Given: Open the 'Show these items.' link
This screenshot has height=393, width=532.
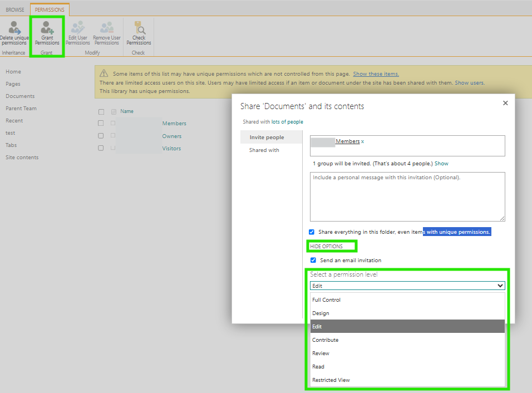Looking at the screenshot, I should pyautogui.click(x=376, y=74).
